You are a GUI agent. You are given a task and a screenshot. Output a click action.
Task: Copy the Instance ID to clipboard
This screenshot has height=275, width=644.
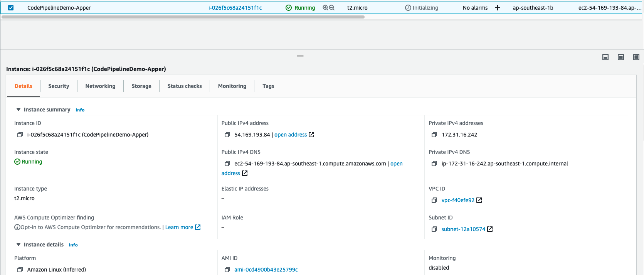pos(20,135)
